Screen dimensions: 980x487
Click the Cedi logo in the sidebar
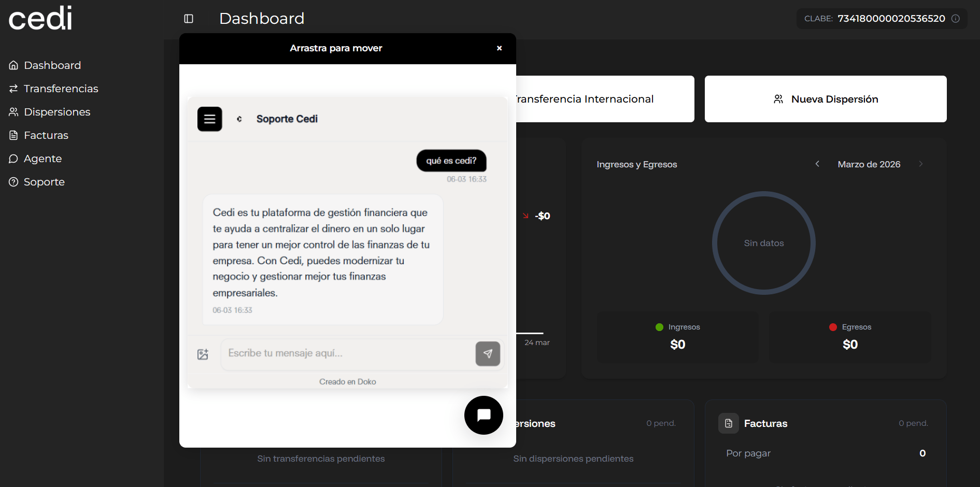click(40, 18)
